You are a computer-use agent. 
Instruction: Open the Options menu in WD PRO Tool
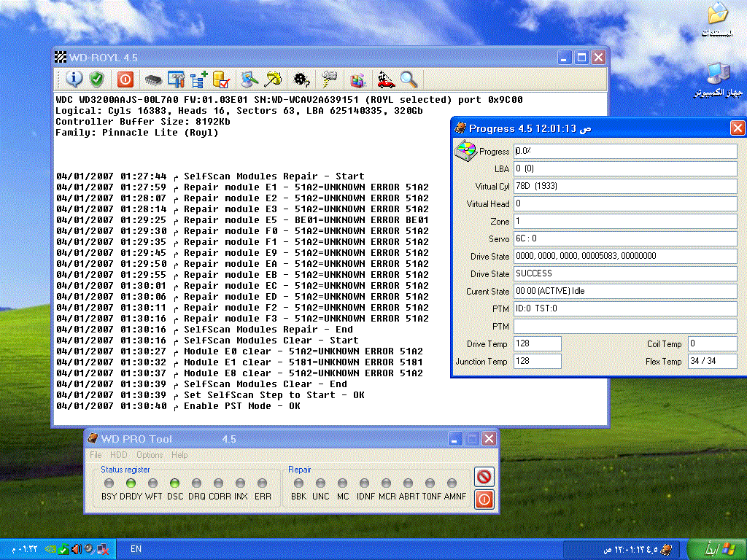[150, 455]
